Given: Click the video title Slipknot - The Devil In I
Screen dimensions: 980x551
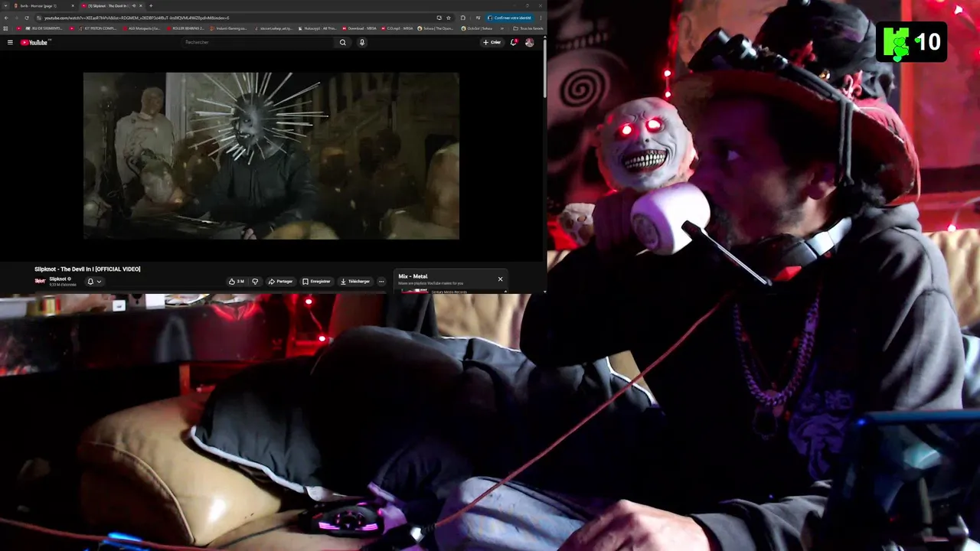Looking at the screenshot, I should [87, 269].
